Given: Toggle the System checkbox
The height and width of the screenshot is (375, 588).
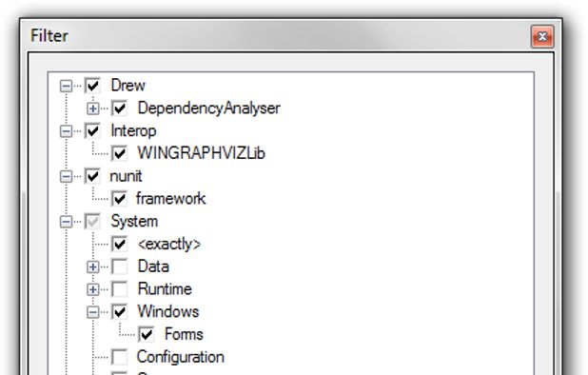Looking at the screenshot, I should [x=92, y=221].
